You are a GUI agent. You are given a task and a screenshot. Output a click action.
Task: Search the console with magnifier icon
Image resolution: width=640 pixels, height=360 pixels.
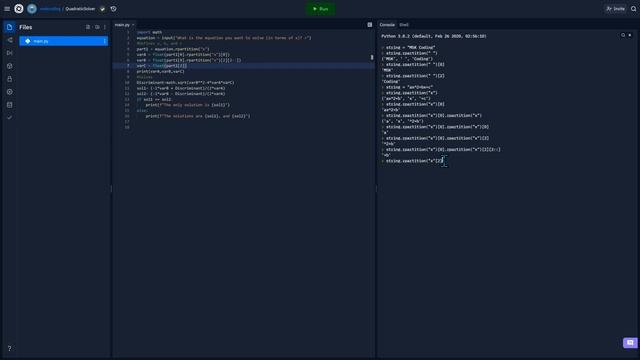(x=623, y=36)
